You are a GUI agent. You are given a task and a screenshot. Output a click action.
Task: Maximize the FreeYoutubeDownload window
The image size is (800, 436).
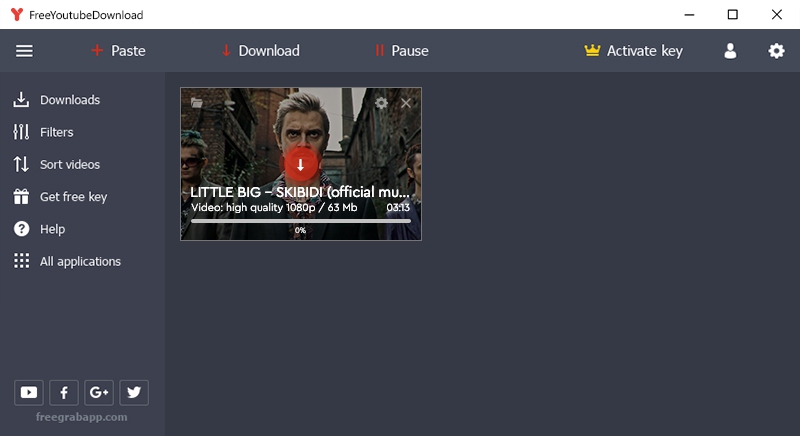click(733, 14)
